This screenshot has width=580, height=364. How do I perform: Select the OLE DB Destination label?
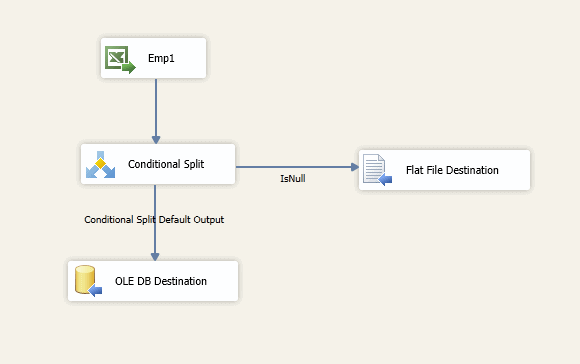click(161, 281)
